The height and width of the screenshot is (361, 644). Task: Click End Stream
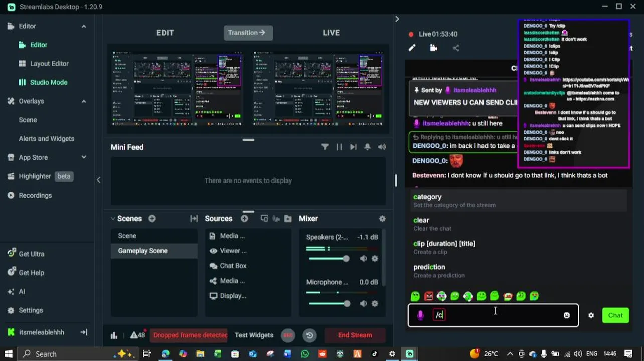point(355,335)
